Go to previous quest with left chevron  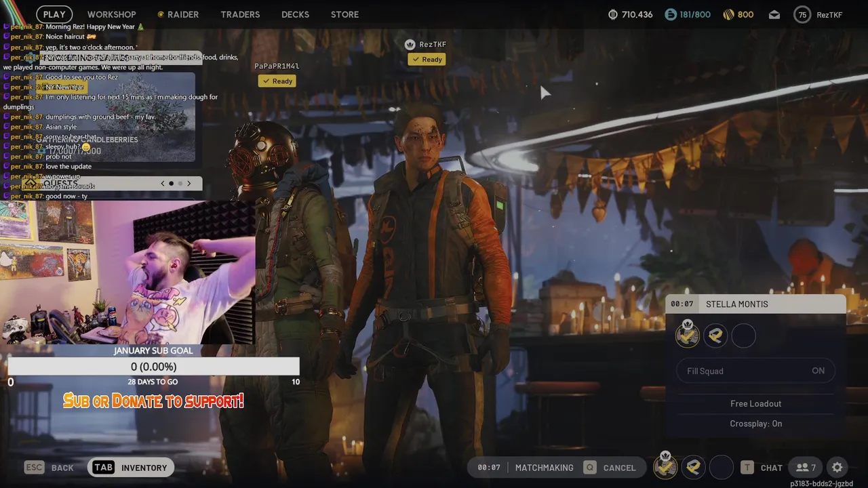[x=163, y=183]
